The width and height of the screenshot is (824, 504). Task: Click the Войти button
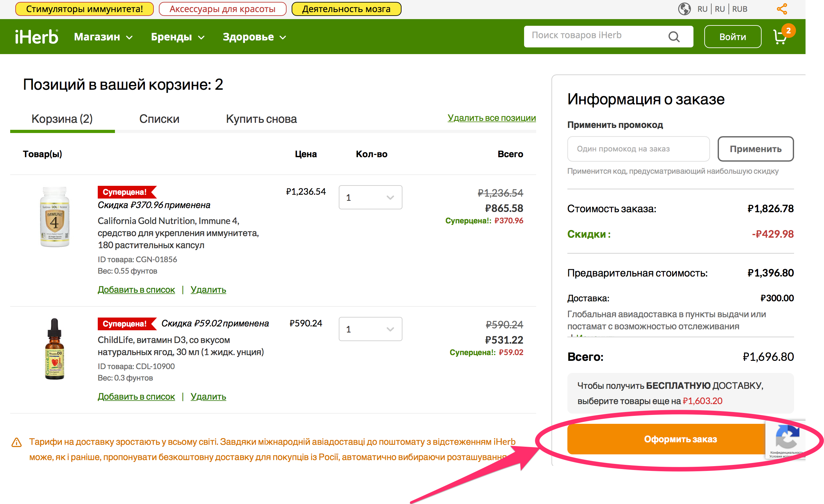tap(733, 37)
